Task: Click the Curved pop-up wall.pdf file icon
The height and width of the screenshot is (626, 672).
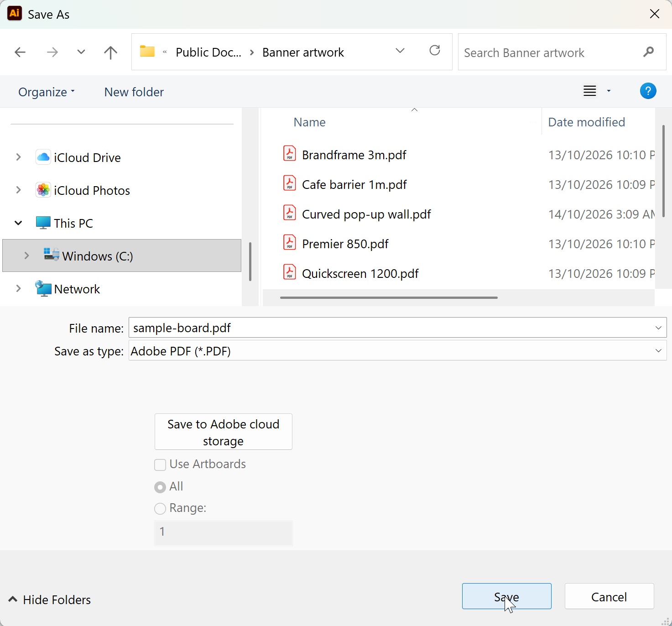Action: coord(290,213)
